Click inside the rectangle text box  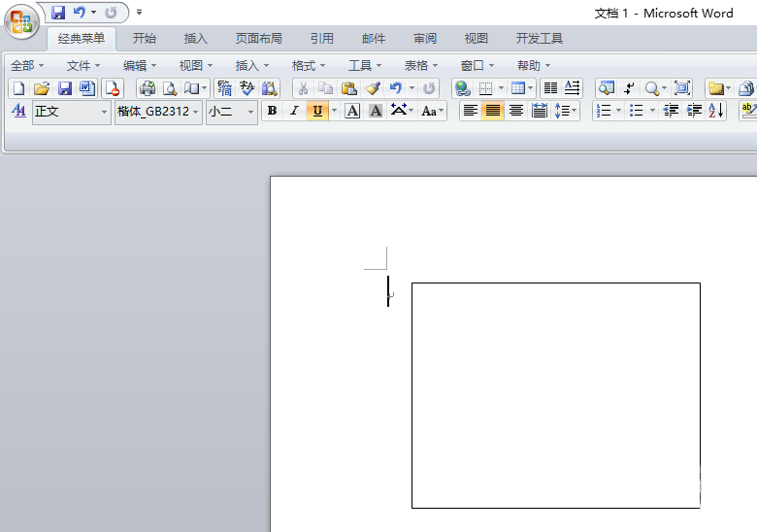(x=556, y=395)
